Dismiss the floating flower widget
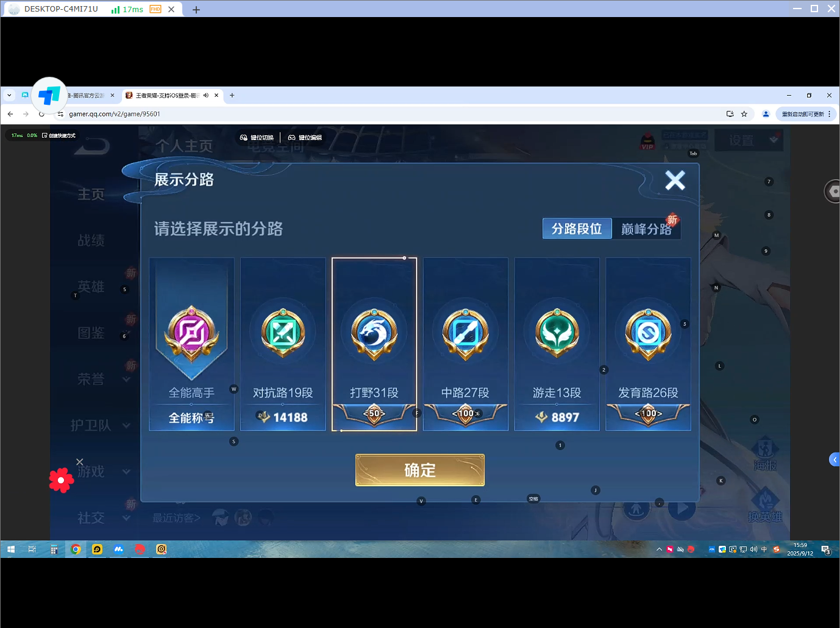Image resolution: width=840 pixels, height=628 pixels. [80, 462]
